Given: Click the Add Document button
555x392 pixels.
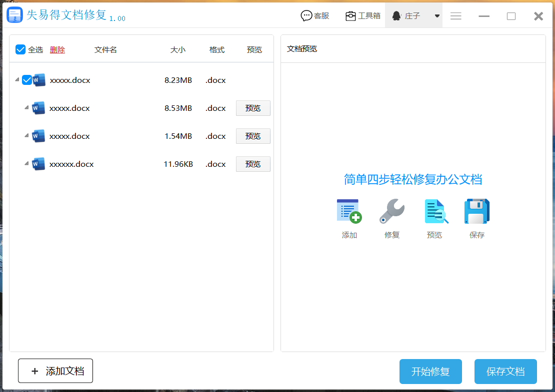Looking at the screenshot, I should coord(55,371).
